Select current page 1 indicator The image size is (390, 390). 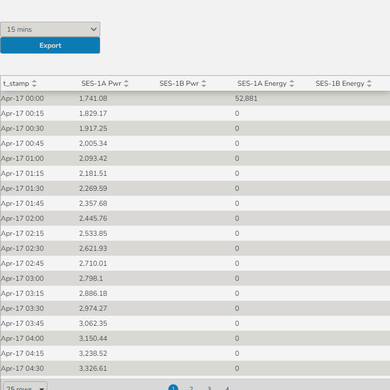coord(173,388)
